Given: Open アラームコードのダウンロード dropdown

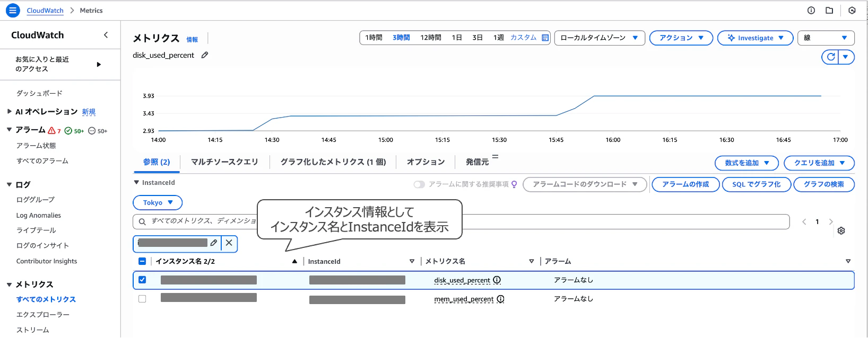Looking at the screenshot, I should pos(585,184).
